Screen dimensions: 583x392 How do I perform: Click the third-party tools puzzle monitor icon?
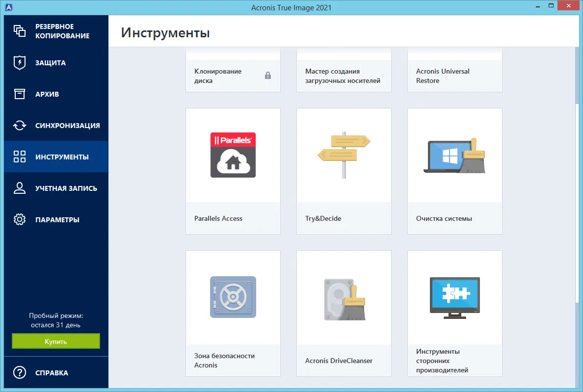click(x=455, y=298)
